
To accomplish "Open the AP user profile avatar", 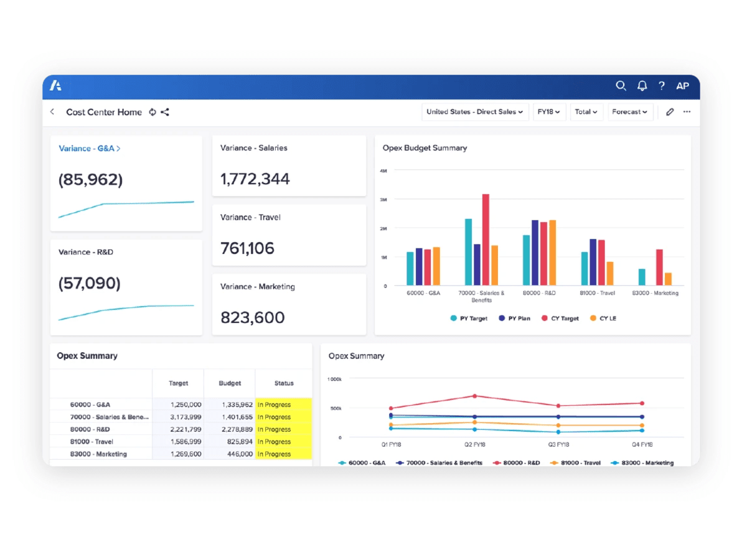I will pos(683,86).
